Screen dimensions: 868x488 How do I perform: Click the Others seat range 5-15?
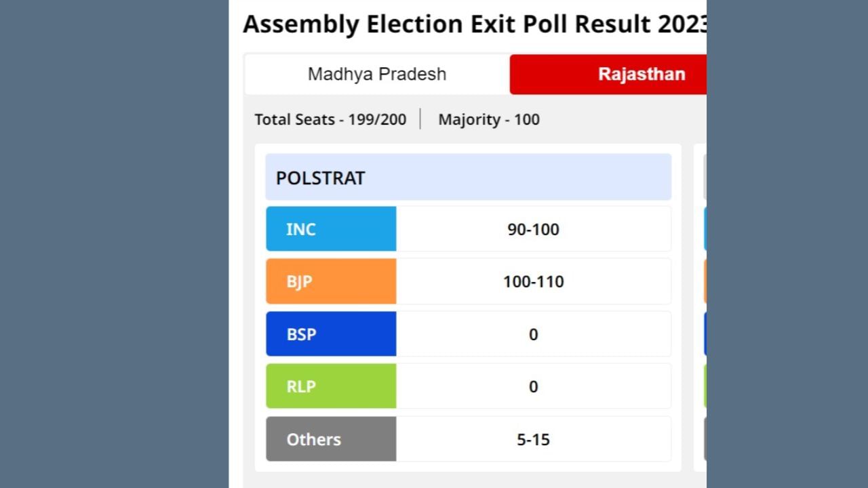533,439
